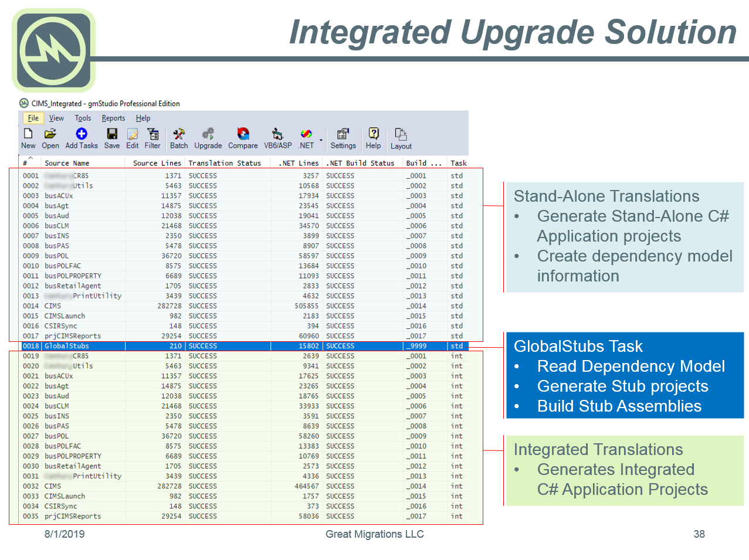The width and height of the screenshot is (749, 560).
Task: Open the Settings toolbar icon
Action: (x=343, y=134)
